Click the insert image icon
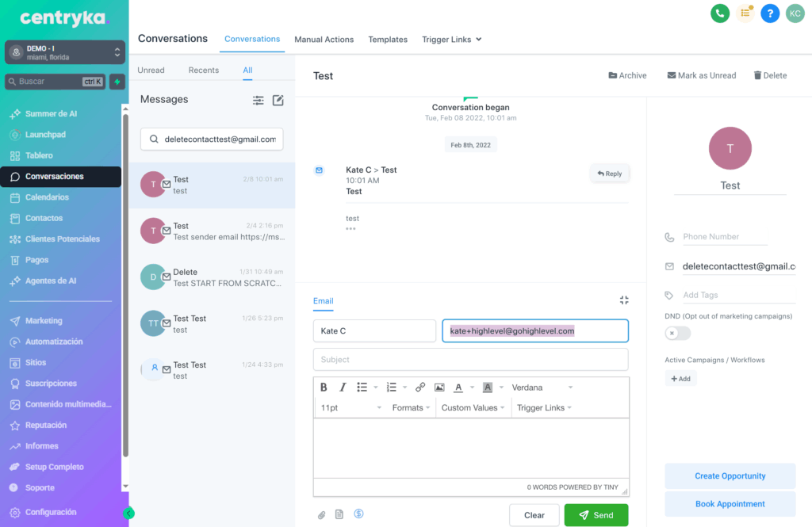The image size is (812, 527). (x=439, y=388)
